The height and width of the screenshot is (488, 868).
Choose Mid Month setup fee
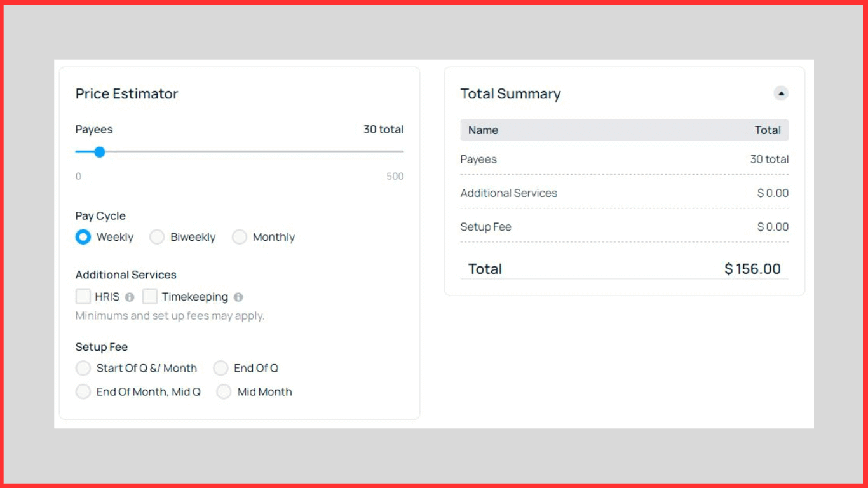click(224, 392)
